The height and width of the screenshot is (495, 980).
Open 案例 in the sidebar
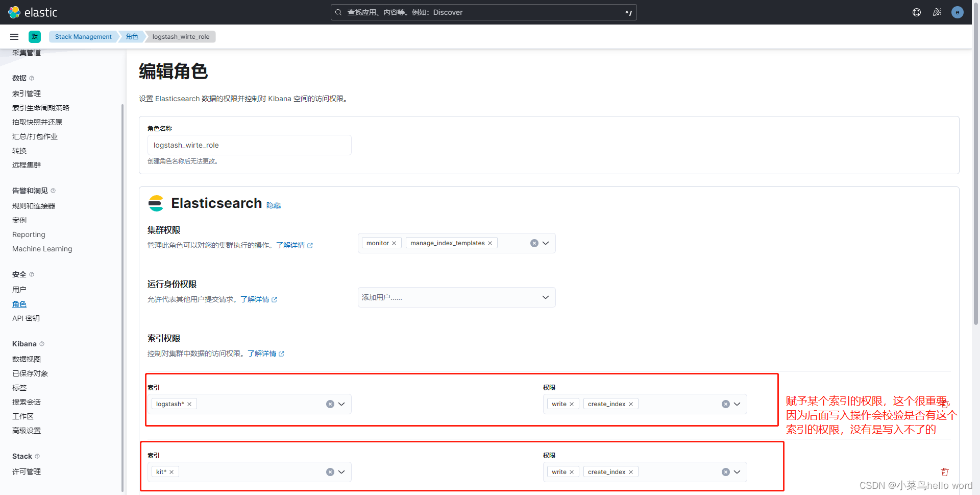(19, 220)
